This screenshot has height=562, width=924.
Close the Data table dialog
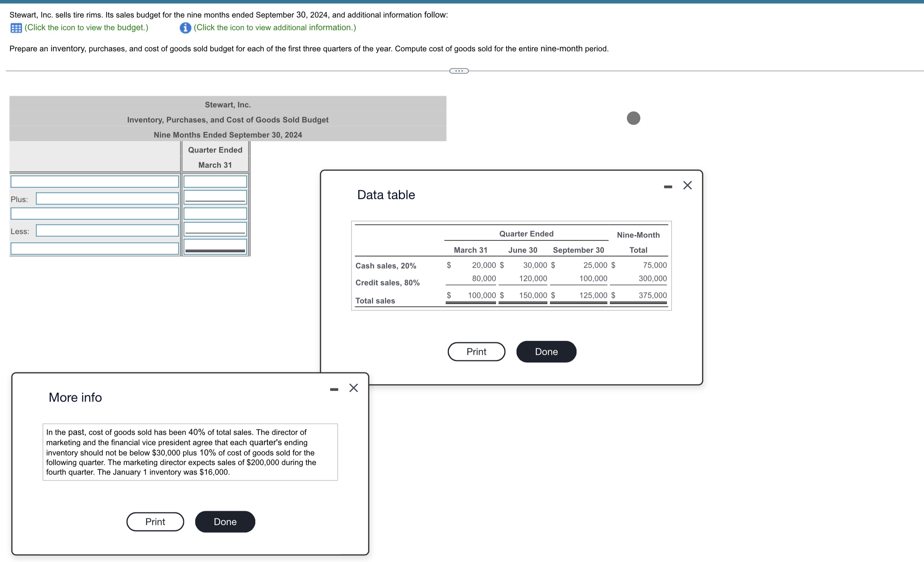[x=687, y=185]
